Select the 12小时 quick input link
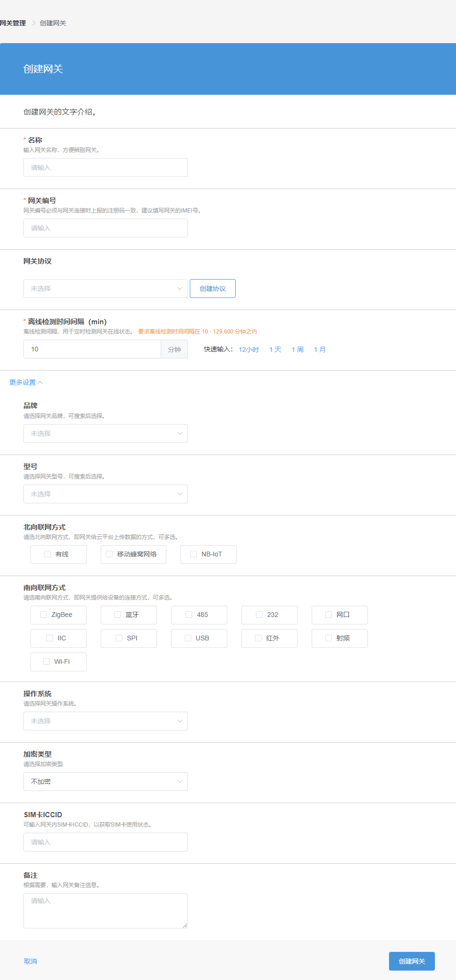Screen dimensions: 456x980 pyautogui.click(x=248, y=349)
